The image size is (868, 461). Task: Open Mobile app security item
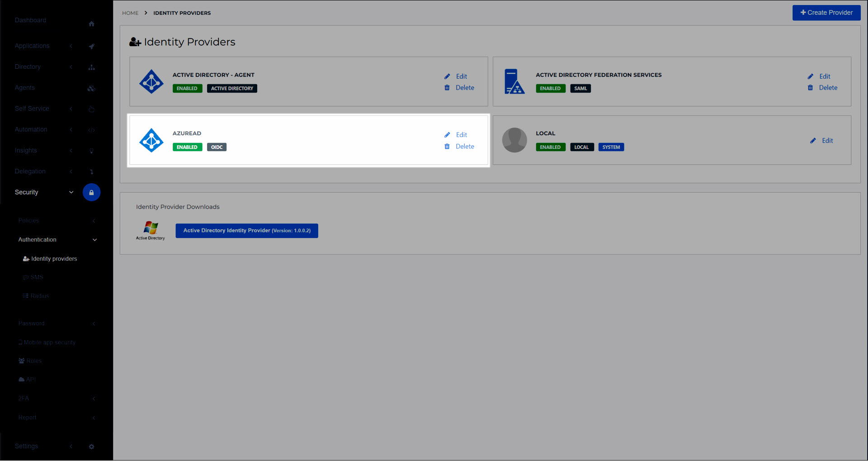(47, 342)
